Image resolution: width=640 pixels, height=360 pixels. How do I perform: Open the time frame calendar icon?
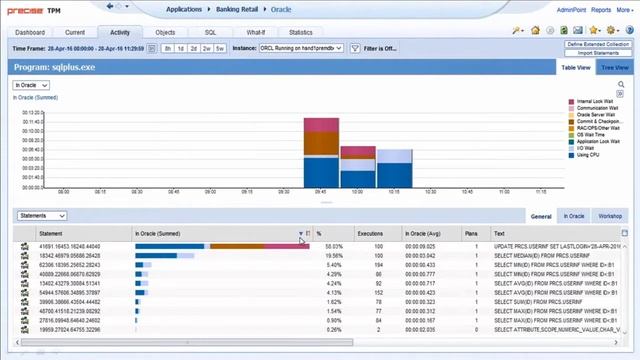[x=151, y=48]
